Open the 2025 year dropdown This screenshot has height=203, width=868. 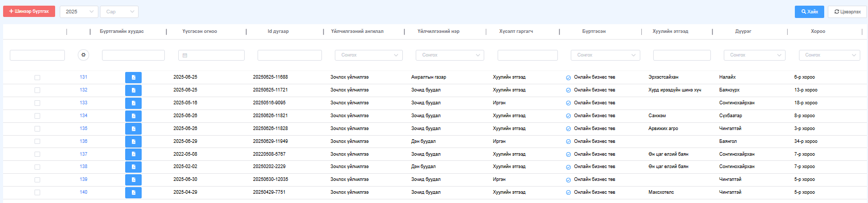(79, 11)
